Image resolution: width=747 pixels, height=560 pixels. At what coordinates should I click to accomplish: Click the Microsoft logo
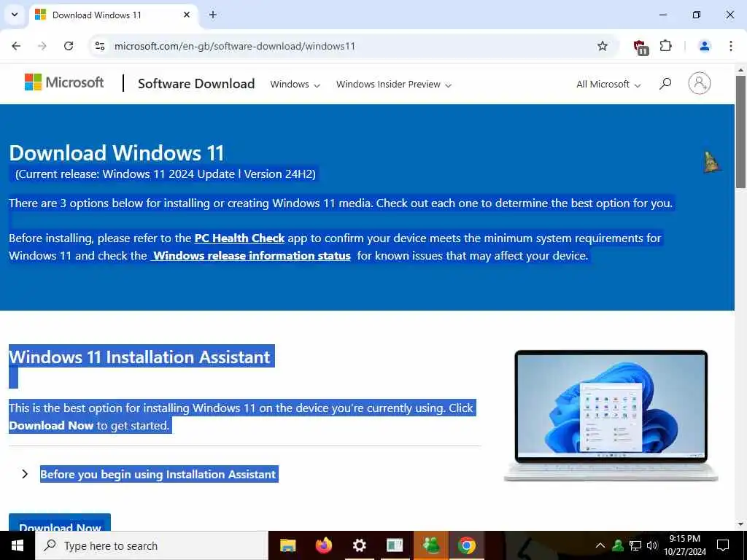[64, 82]
